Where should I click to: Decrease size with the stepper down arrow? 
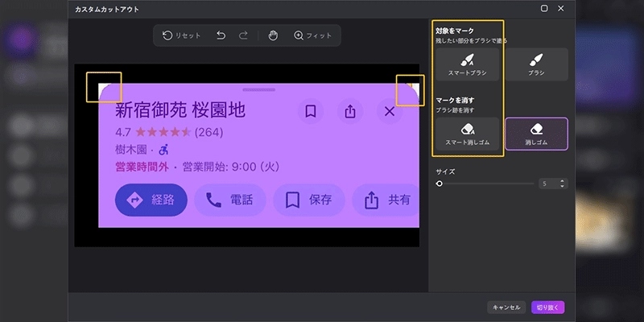click(x=562, y=186)
